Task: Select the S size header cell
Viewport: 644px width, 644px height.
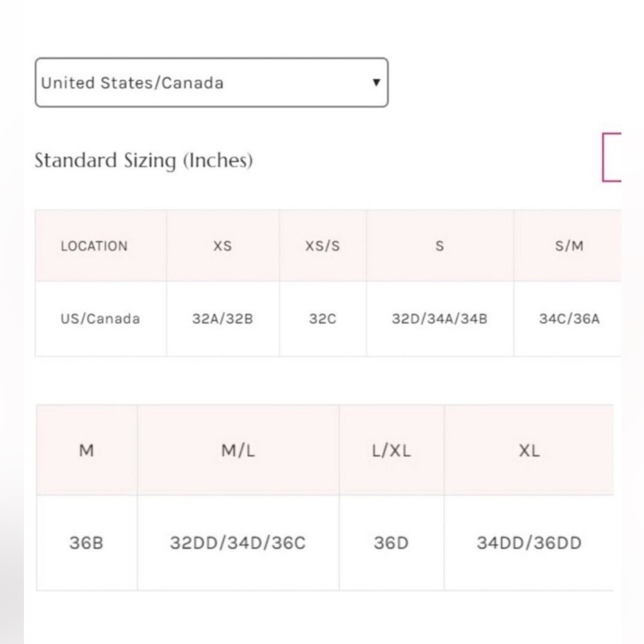Action: [x=440, y=245]
